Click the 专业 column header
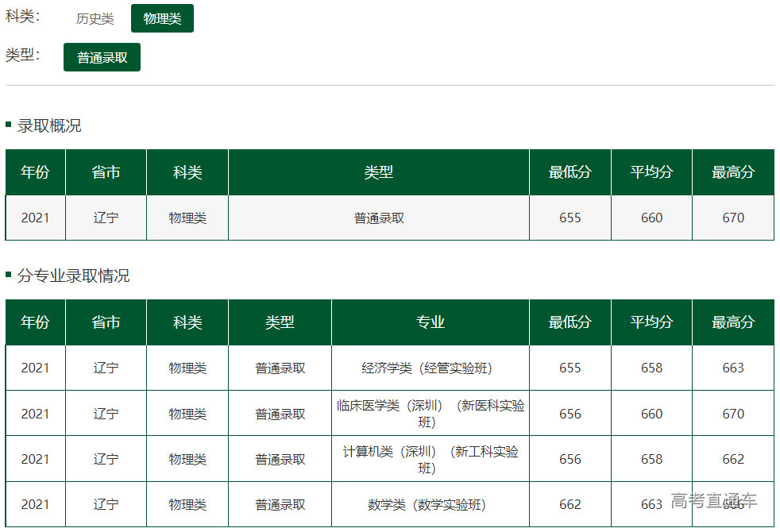The image size is (780, 532). tap(430, 322)
